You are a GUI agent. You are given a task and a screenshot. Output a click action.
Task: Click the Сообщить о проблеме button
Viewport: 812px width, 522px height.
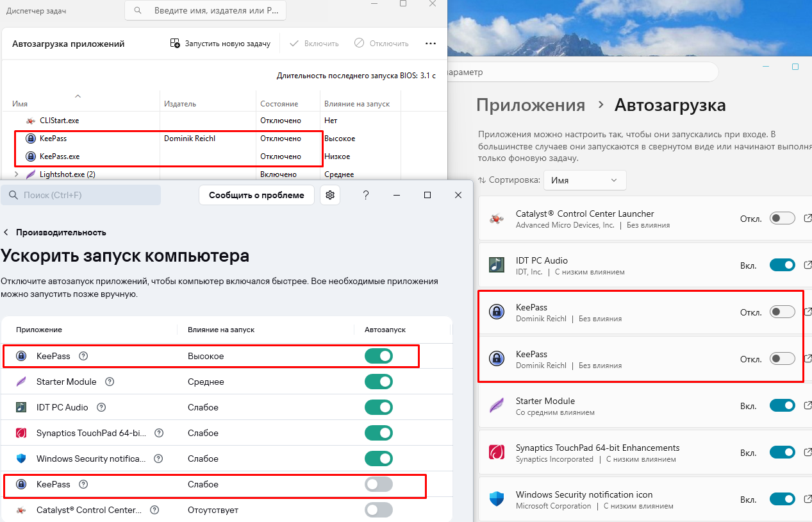tap(256, 195)
